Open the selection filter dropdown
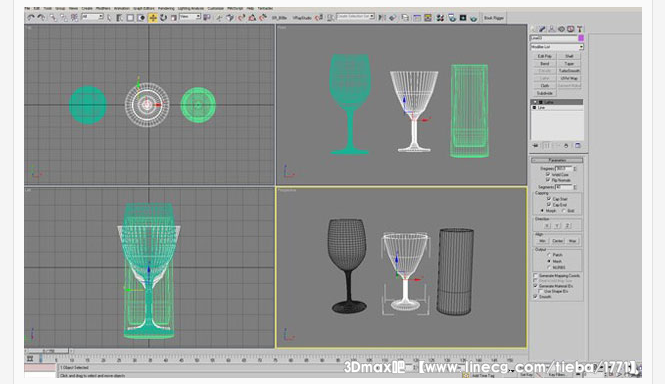 [92, 17]
